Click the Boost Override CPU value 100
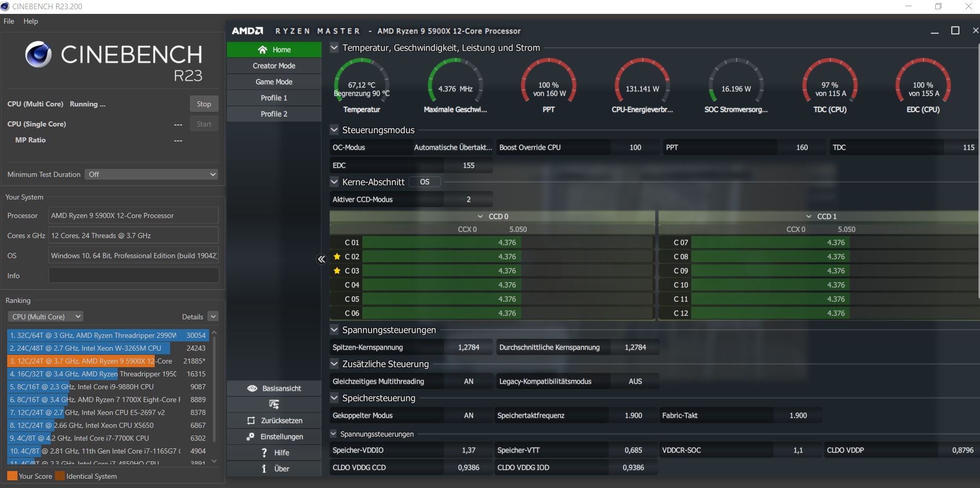This screenshot has height=488, width=980. pos(635,147)
